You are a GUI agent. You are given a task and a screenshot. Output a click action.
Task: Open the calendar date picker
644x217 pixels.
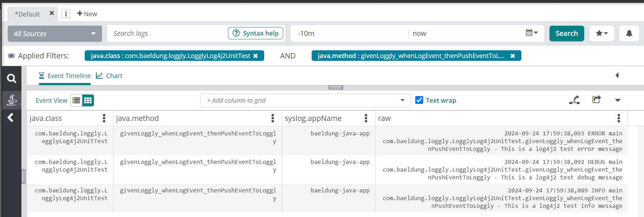[532, 33]
